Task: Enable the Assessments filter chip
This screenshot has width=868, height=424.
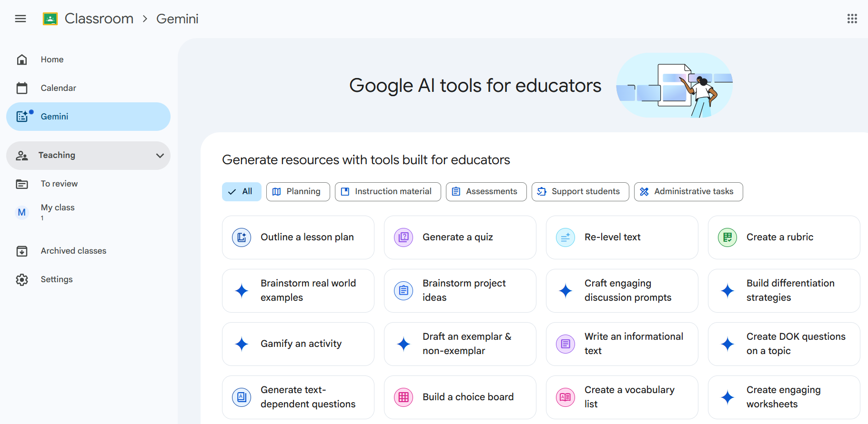Action: click(x=486, y=191)
